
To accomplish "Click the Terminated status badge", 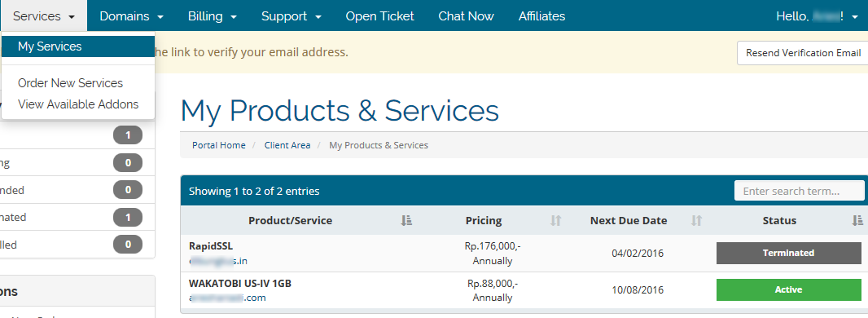I will pyautogui.click(x=788, y=254).
